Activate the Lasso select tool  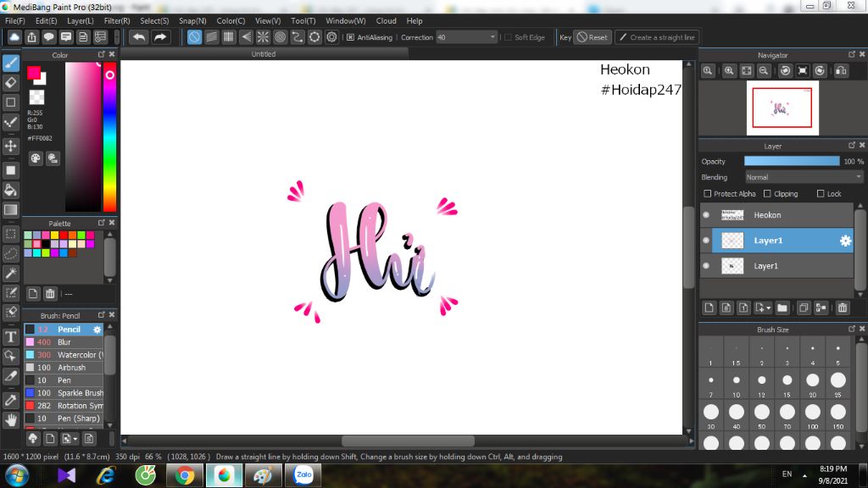click(10, 253)
